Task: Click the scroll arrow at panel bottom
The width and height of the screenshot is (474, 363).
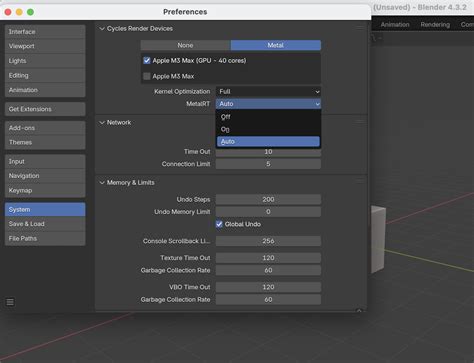Action: [x=359, y=310]
